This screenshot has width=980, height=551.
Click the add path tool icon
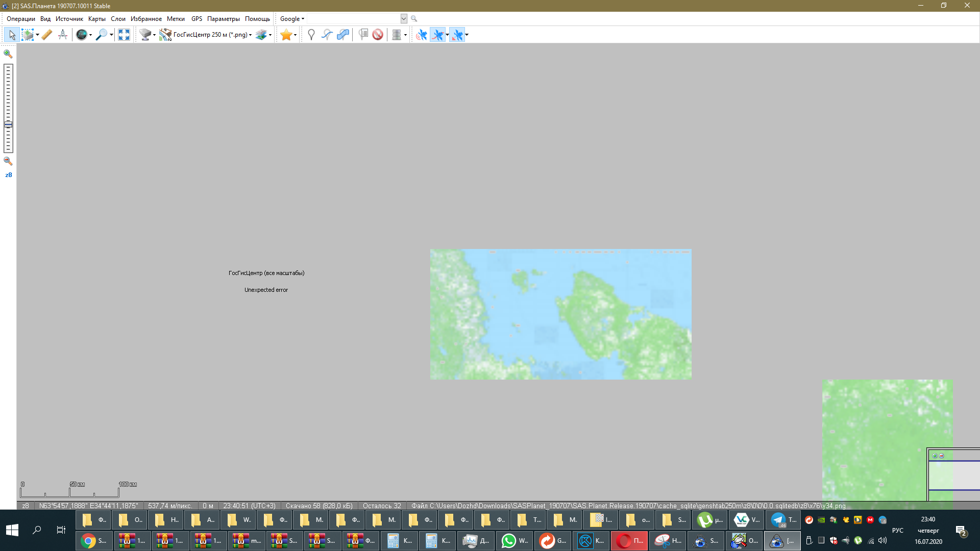click(327, 35)
